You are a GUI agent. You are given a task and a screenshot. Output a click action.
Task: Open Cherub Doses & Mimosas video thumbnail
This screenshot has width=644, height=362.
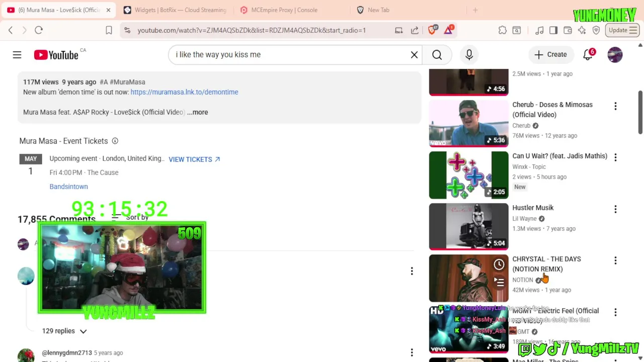[x=468, y=123]
